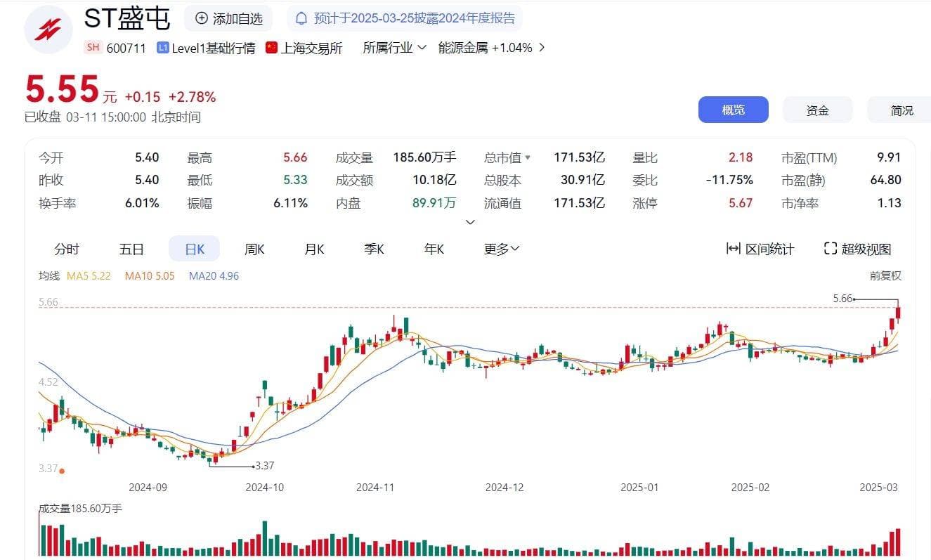
Task: Click the MA5 5.22 indicator
Action: point(89,276)
